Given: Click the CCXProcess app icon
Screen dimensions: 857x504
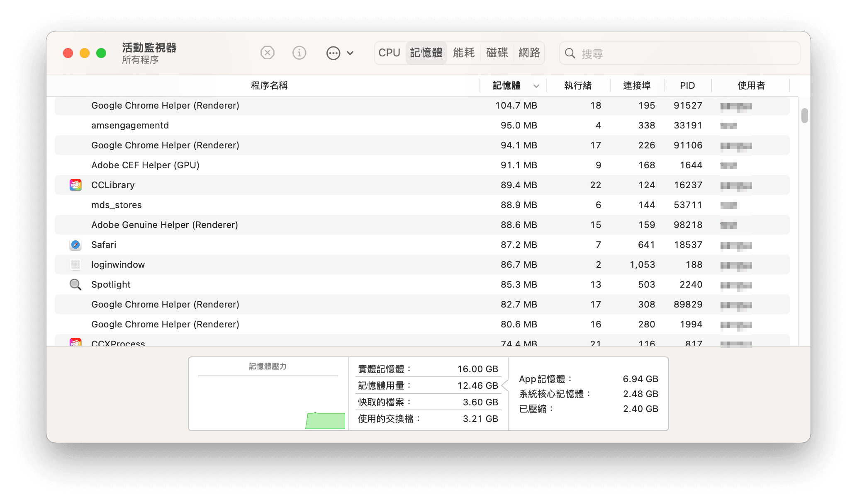Looking at the screenshot, I should click(x=75, y=342).
